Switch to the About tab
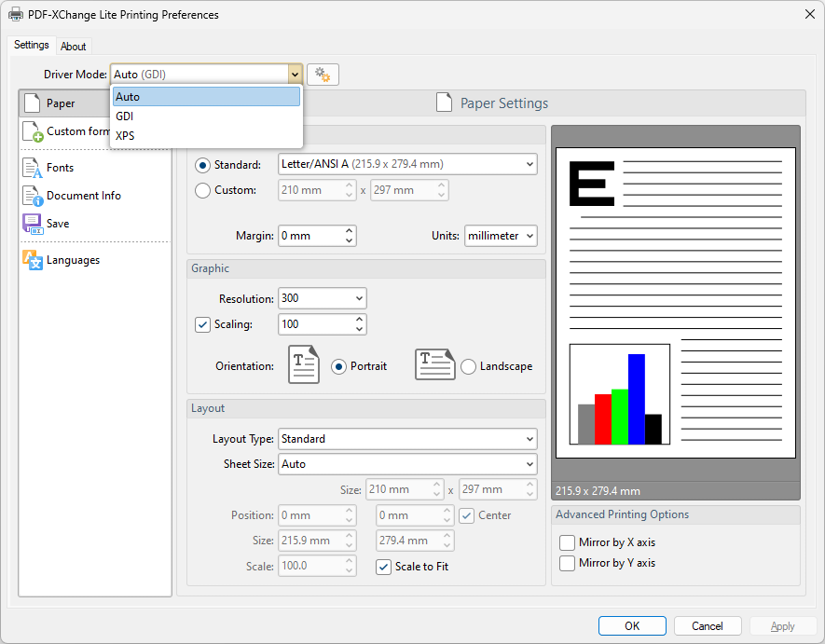The height and width of the screenshot is (644, 825). pos(73,47)
